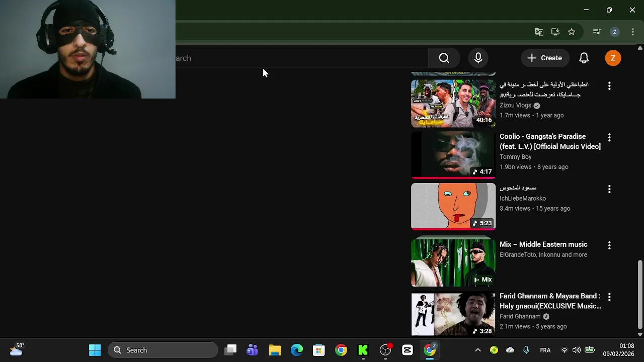The image size is (644, 362).
Task: Click the page vertical scrollbar thumb
Action: coord(640,294)
